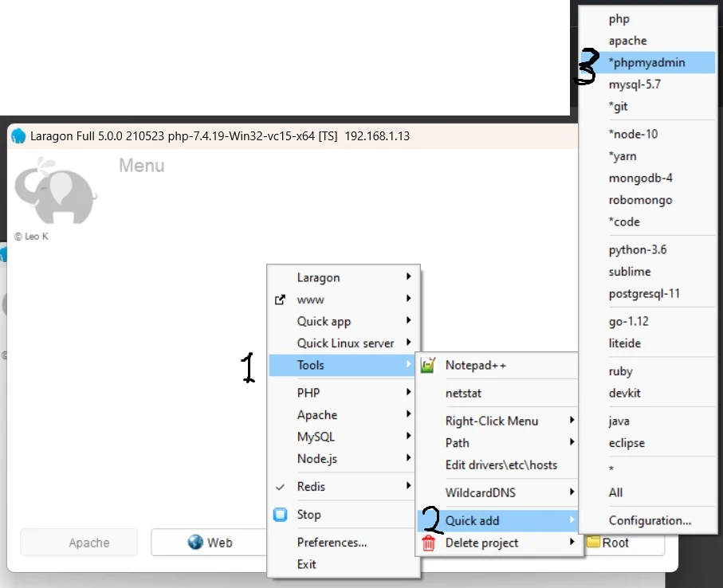Expand the Laragon submenu arrow
This screenshot has width=723, height=588.
[409, 276]
